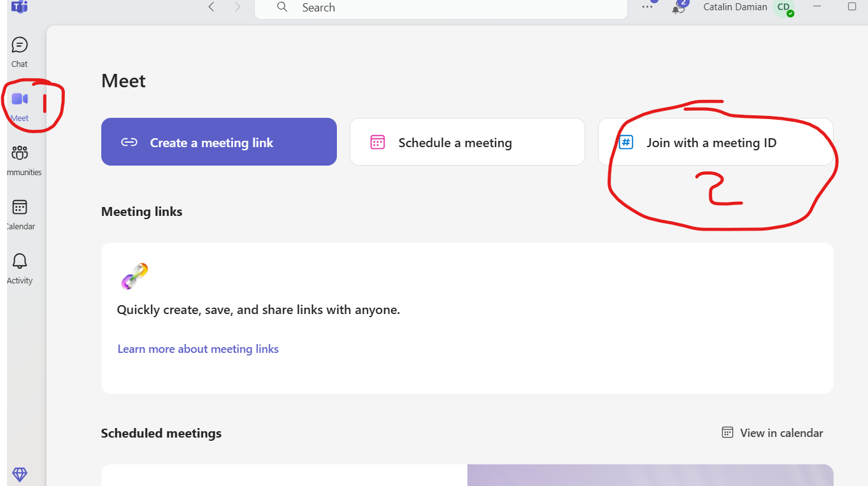The width and height of the screenshot is (868, 486).
Task: Open the Activity bell in the sidebar
Action: point(20,268)
